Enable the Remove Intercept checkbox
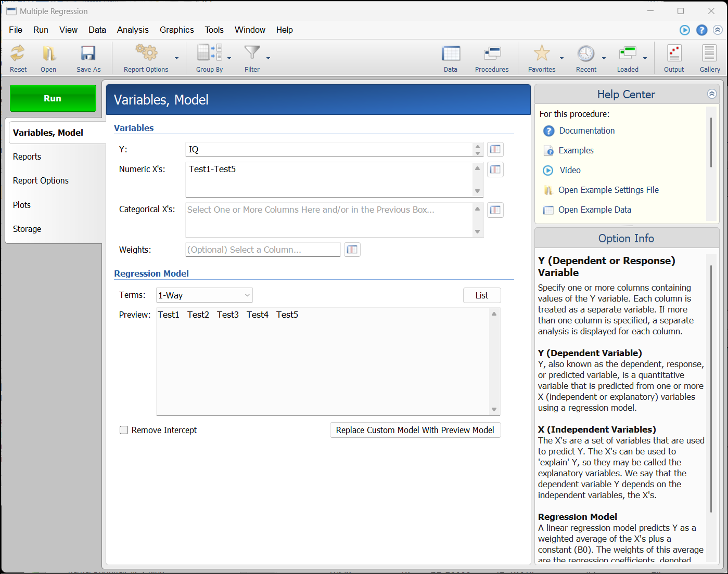 [x=124, y=430]
